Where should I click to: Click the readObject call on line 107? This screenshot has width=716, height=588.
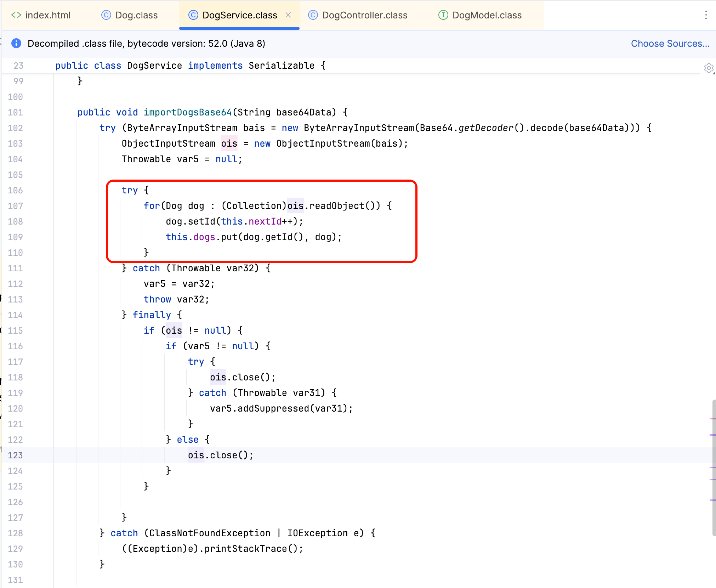pyautogui.click(x=337, y=206)
